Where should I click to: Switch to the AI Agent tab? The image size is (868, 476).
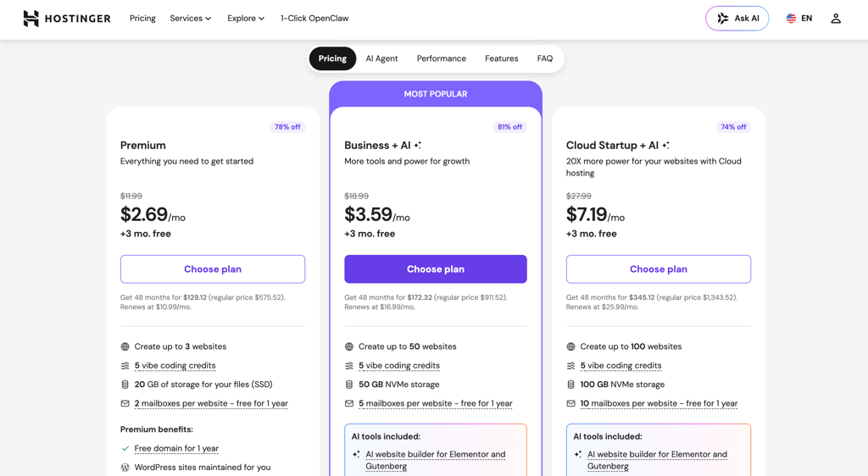[381, 58]
